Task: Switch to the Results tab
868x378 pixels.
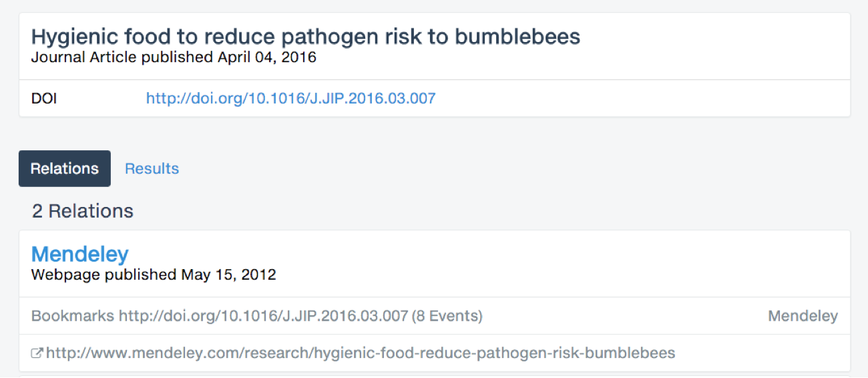Action: tap(152, 169)
